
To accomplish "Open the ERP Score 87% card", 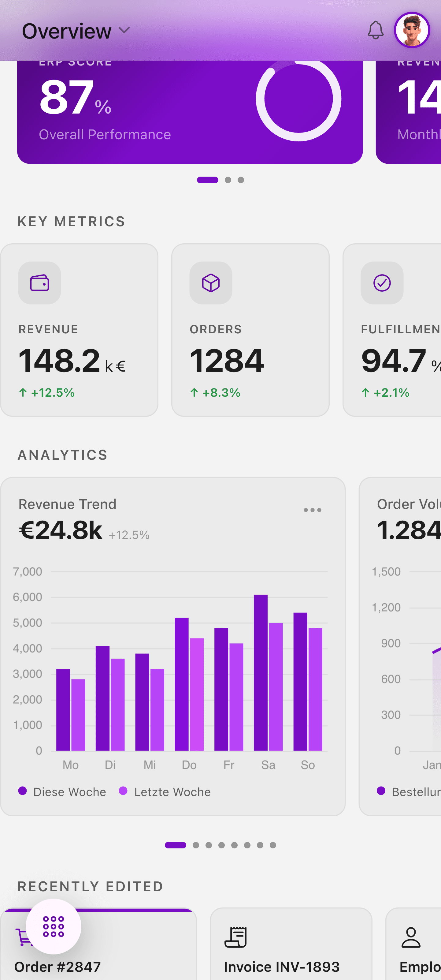I will 190,112.
